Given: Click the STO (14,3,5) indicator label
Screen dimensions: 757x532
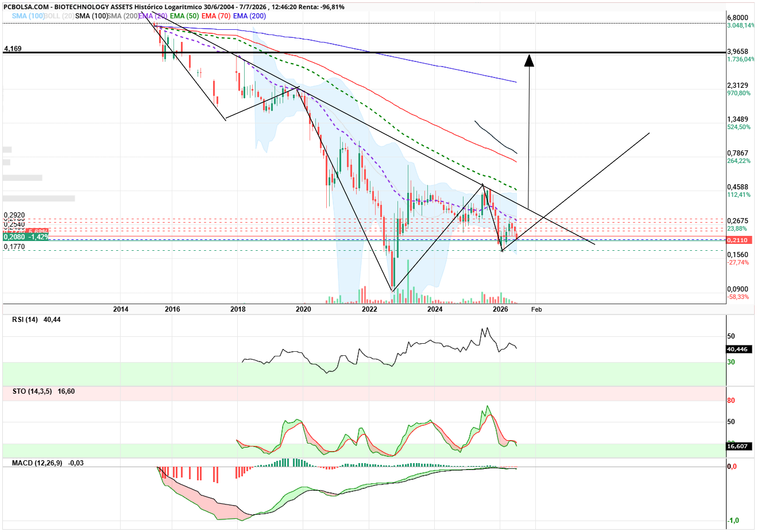Looking at the screenshot, I should (x=32, y=391).
